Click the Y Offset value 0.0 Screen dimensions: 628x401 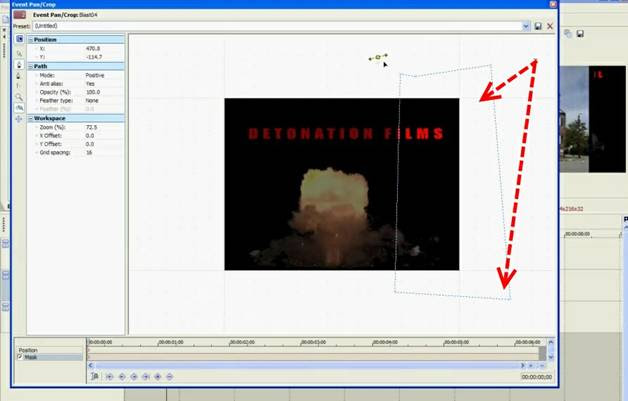(x=90, y=144)
